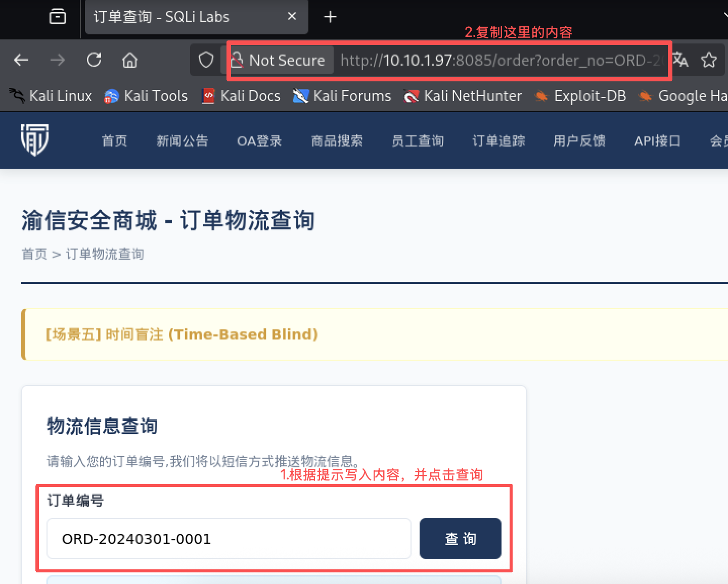
Task: Click the browser back arrow button
Action: pos(21,60)
